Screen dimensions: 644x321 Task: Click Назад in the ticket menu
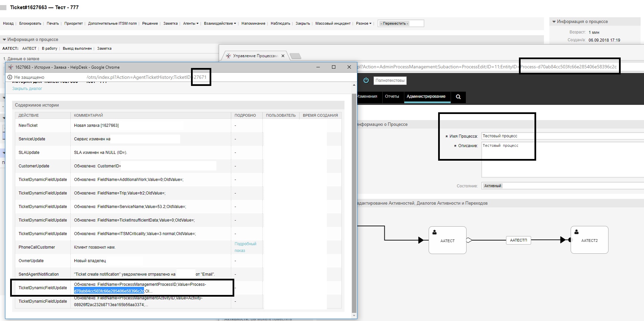click(x=8, y=23)
